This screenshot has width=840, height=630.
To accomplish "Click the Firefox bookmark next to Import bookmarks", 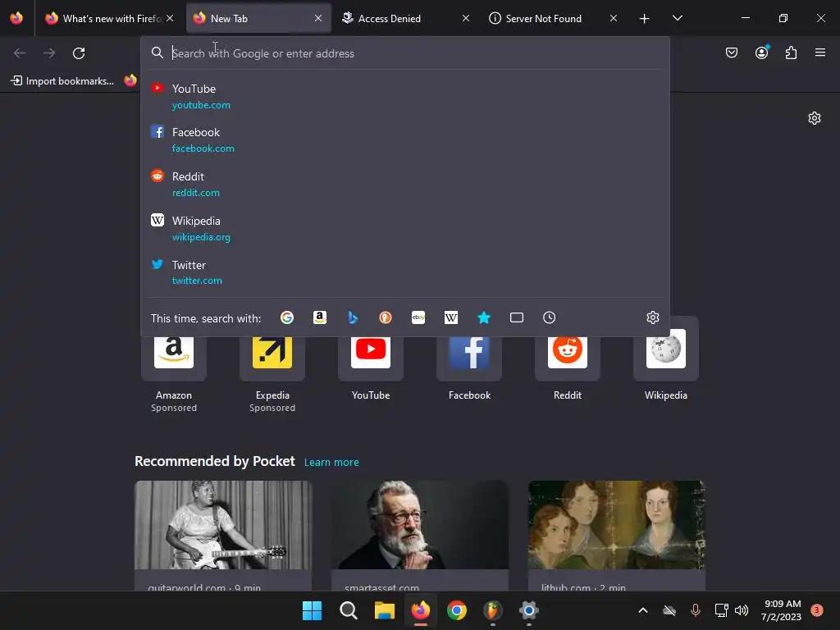I will (130, 81).
